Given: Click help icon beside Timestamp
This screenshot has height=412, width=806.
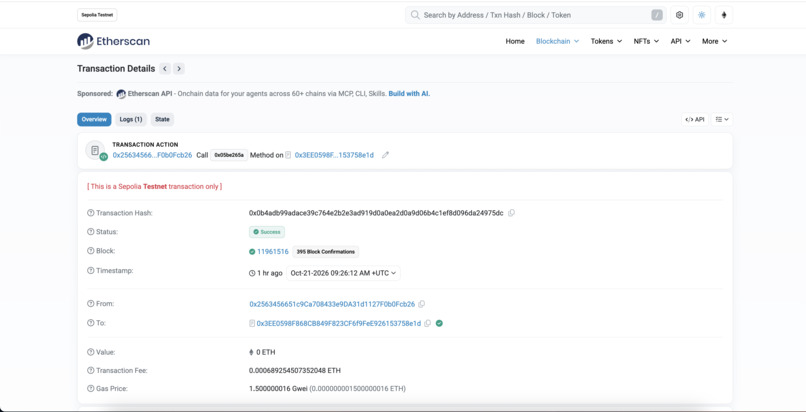Looking at the screenshot, I should 91,271.
